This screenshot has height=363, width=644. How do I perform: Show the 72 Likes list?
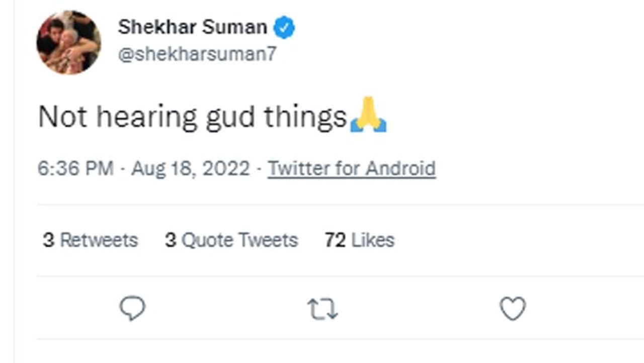[x=359, y=240]
